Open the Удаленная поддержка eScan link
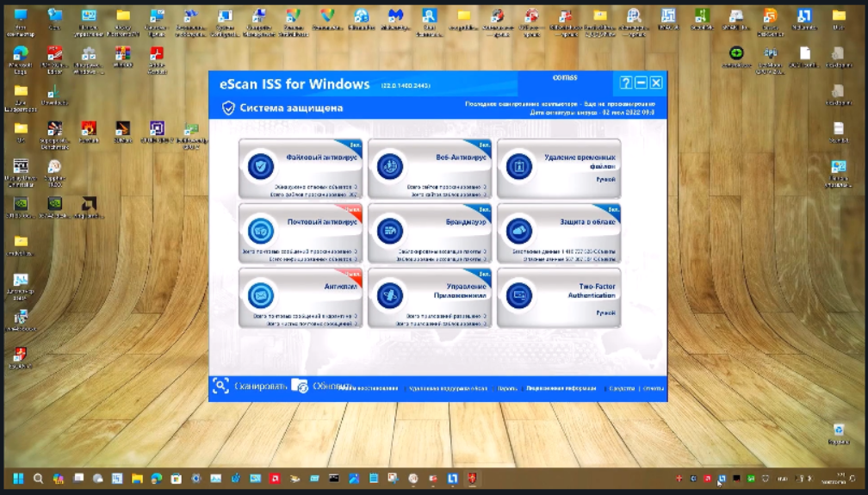 click(448, 389)
